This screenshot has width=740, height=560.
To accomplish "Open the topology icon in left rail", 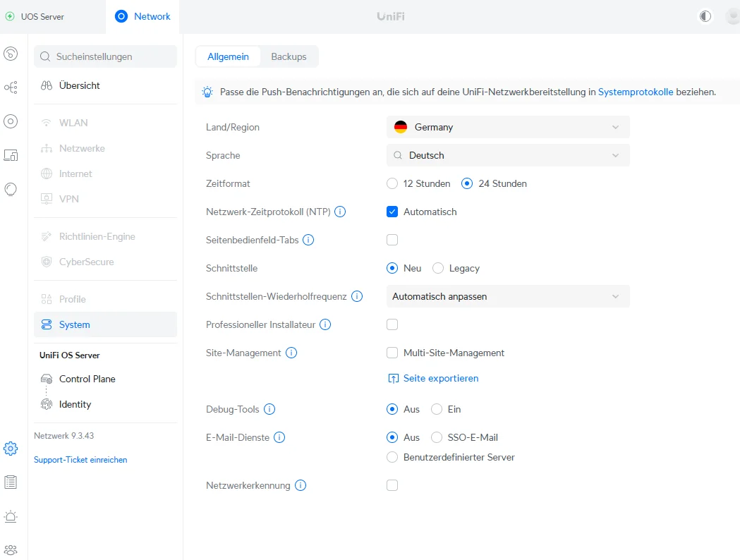I will [x=11, y=87].
